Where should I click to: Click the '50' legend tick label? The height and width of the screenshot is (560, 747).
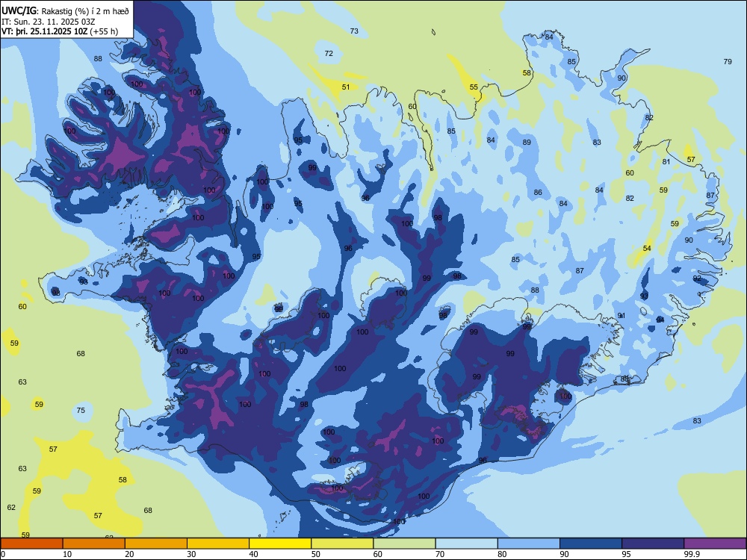tap(316, 554)
